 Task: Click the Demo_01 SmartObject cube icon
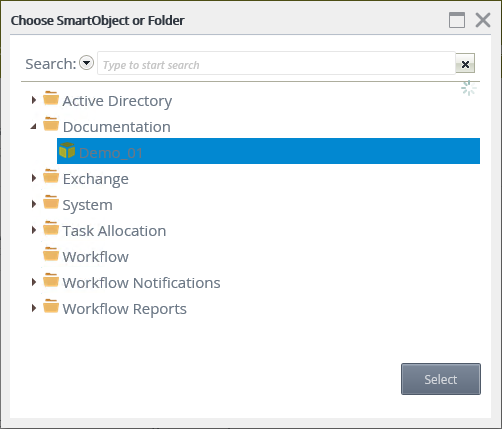pyautogui.click(x=67, y=150)
